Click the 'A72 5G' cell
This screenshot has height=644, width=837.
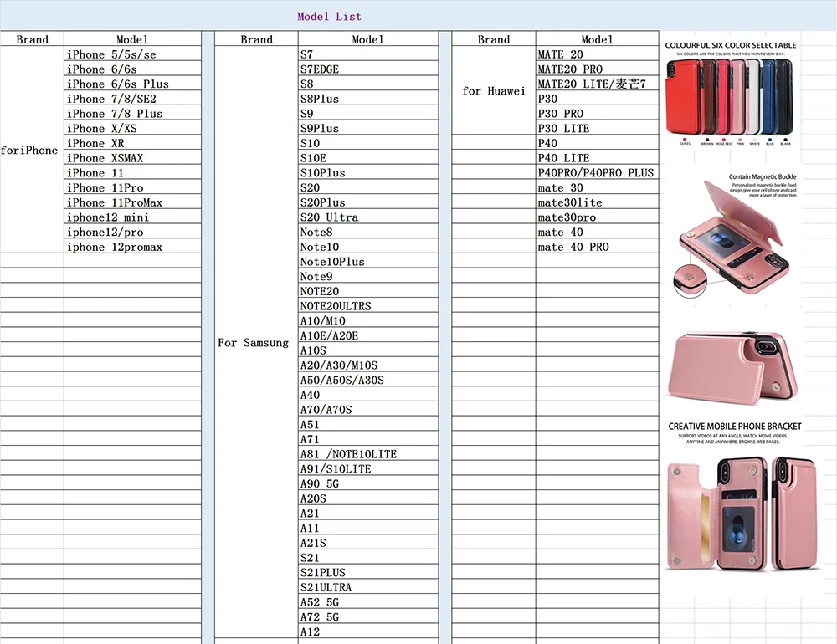pos(367,616)
